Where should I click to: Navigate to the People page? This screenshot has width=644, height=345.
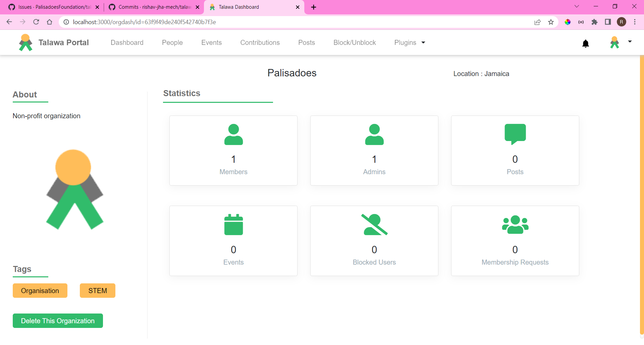coord(172,43)
